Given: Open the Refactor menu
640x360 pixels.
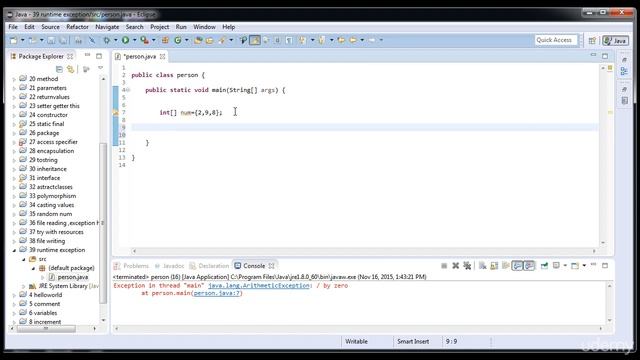Looking at the screenshot, I should (77, 27).
